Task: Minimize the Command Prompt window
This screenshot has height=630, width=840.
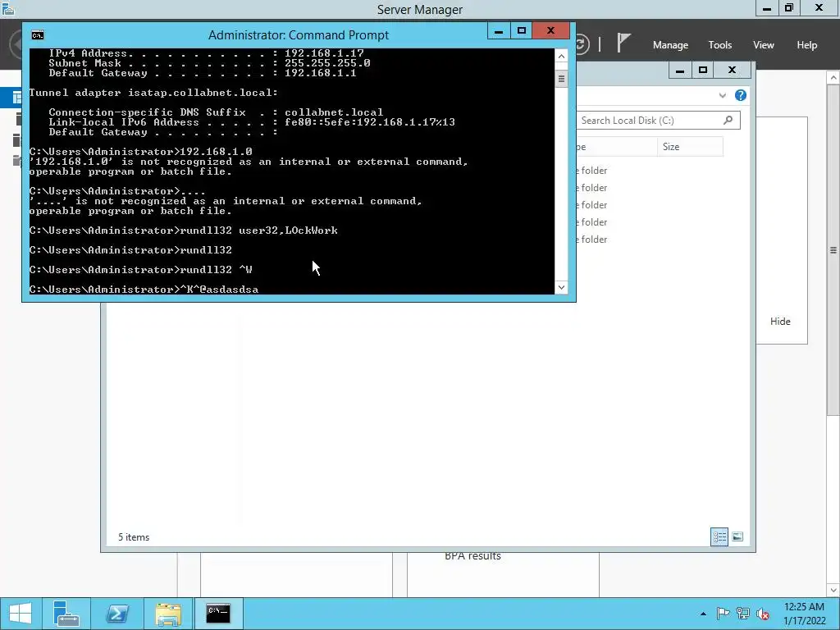Action: pos(498,31)
